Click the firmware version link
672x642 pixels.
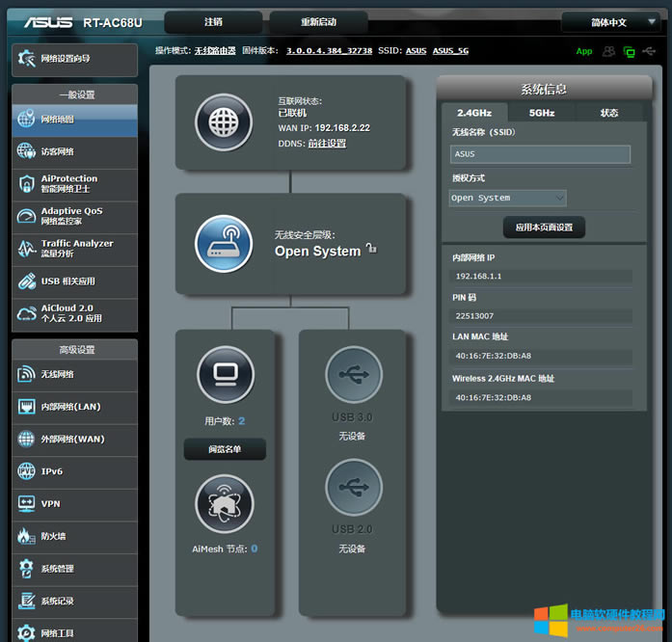click(329, 51)
